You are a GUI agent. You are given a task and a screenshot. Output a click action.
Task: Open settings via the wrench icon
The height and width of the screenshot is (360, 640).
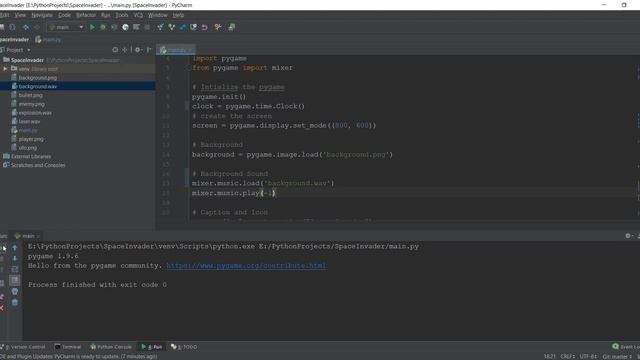tap(218, 27)
